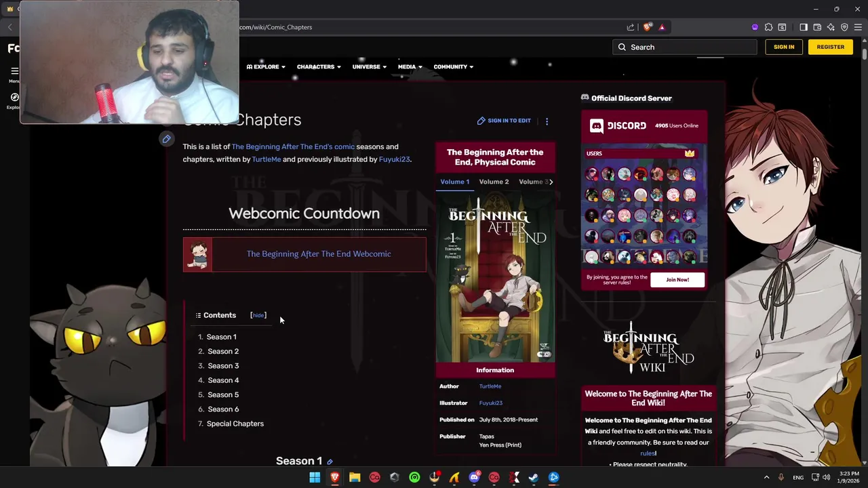Open the TurtleMe link in intro text
Viewport: 868px width, 488px height.
[267, 159]
